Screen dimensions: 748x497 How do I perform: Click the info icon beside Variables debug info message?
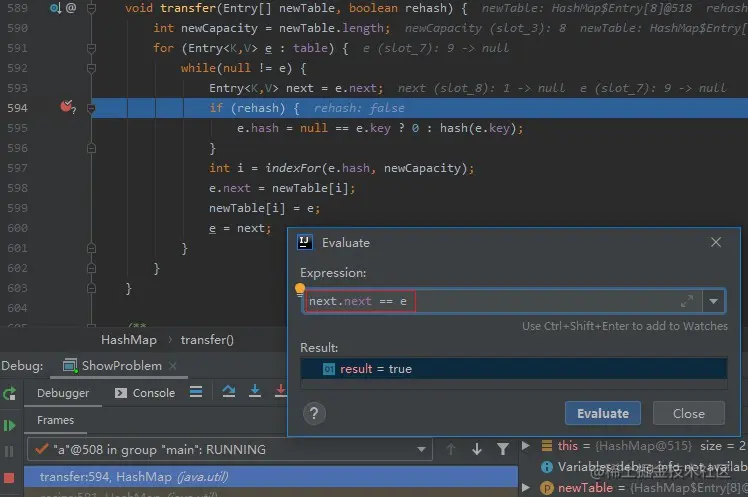547,466
